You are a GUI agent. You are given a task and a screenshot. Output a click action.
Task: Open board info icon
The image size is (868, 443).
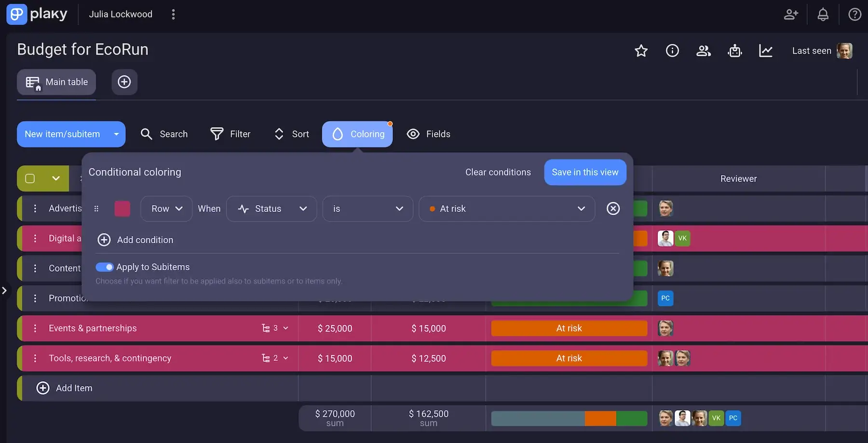coord(672,51)
